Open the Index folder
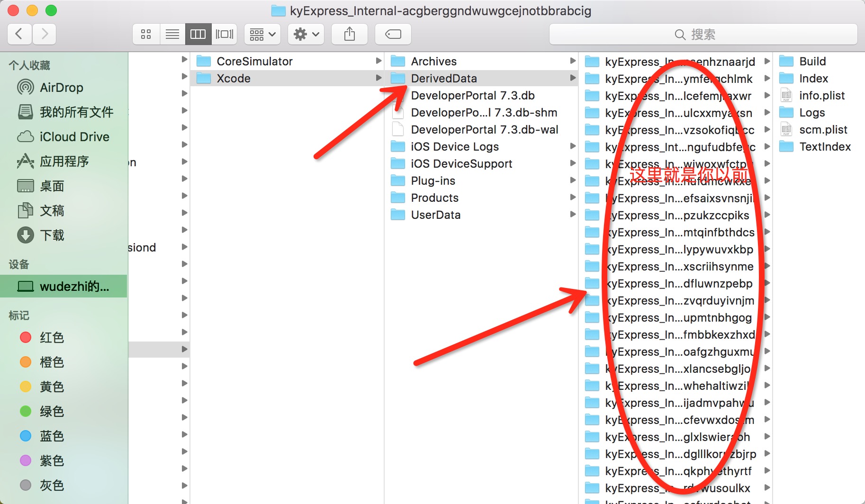The width and height of the screenshot is (865, 504). click(x=820, y=78)
